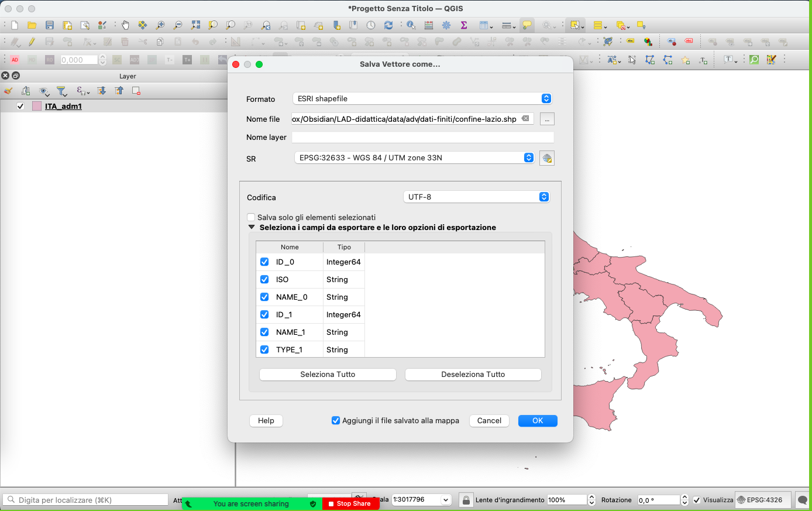The image size is (812, 511).
Task: Click the 'Nome layer' text field
Action: 422,137
